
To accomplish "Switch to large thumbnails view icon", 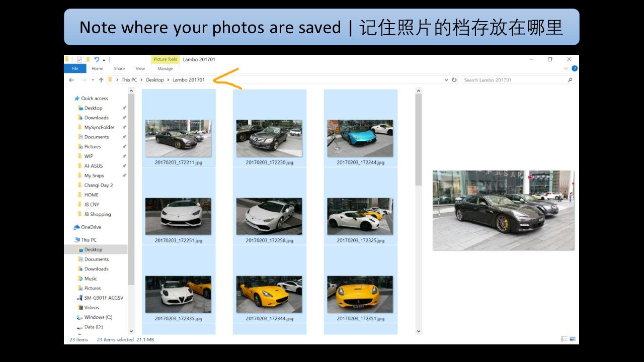I will tap(572, 339).
